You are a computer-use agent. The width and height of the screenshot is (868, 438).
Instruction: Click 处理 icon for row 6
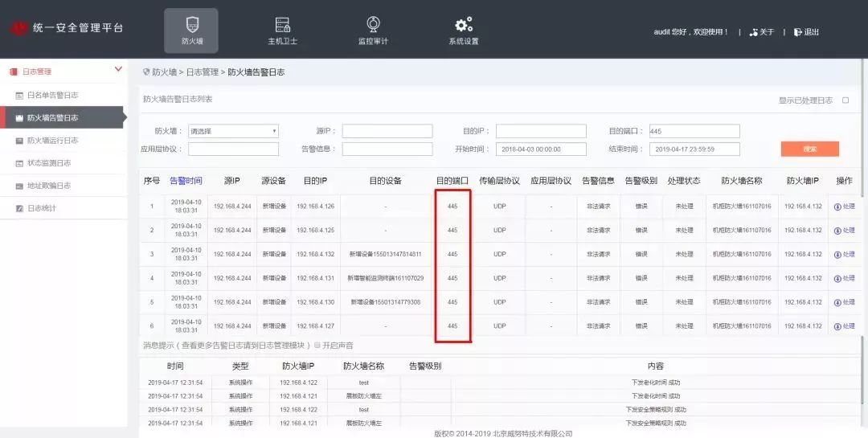(x=837, y=326)
